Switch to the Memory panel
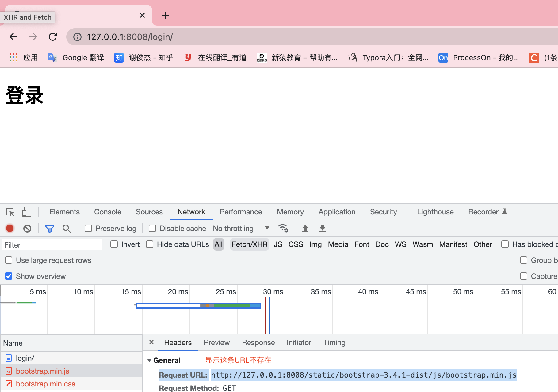Viewport: 558px width, 392px height. (x=290, y=212)
